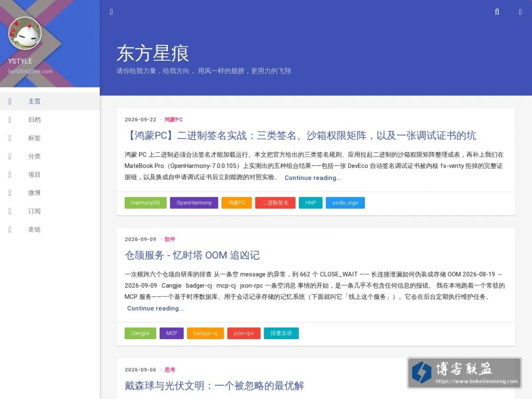The height and width of the screenshot is (399, 532).
Task: Open 订阅 in the sidebar
Action: tap(50, 211)
